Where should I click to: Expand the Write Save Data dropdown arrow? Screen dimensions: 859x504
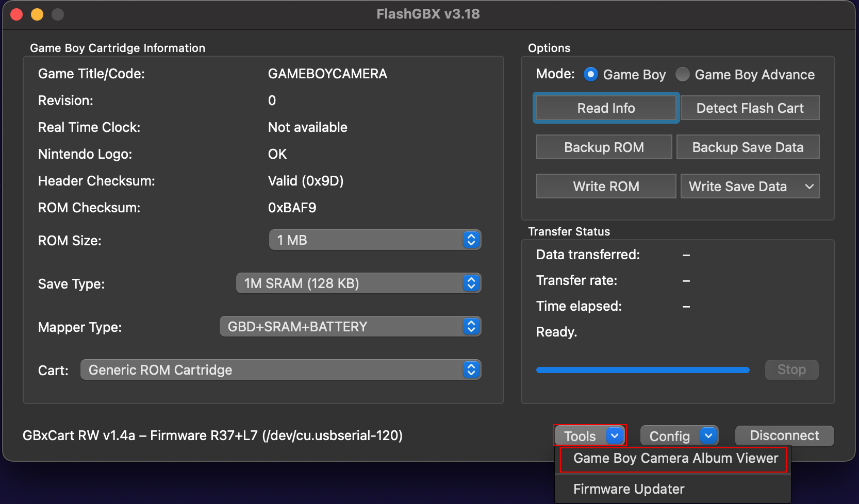click(809, 187)
